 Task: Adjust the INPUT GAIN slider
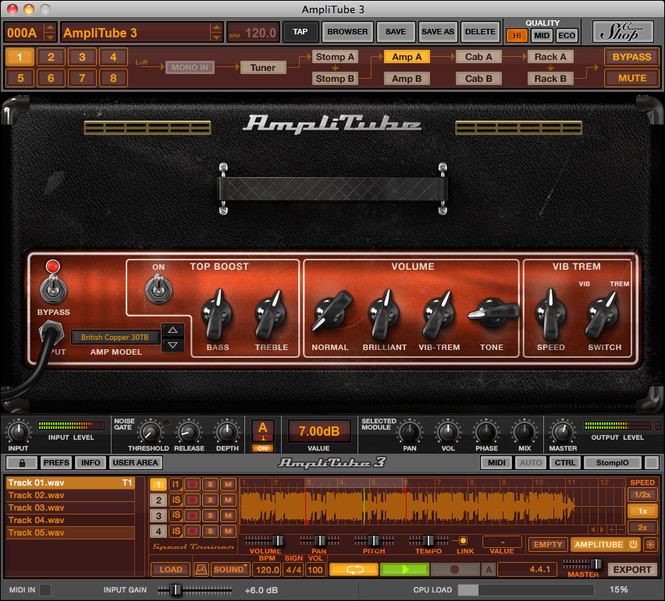click(x=195, y=590)
